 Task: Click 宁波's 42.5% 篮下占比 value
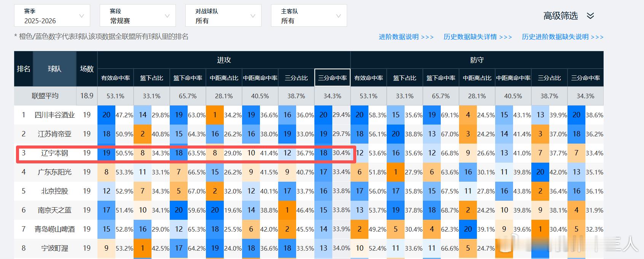click(161, 248)
